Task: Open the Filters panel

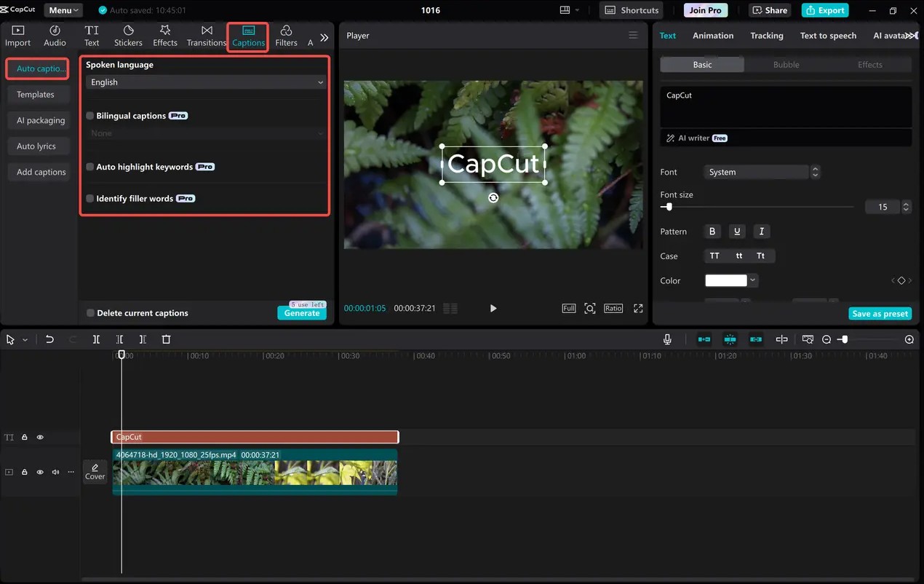Action: [x=286, y=36]
